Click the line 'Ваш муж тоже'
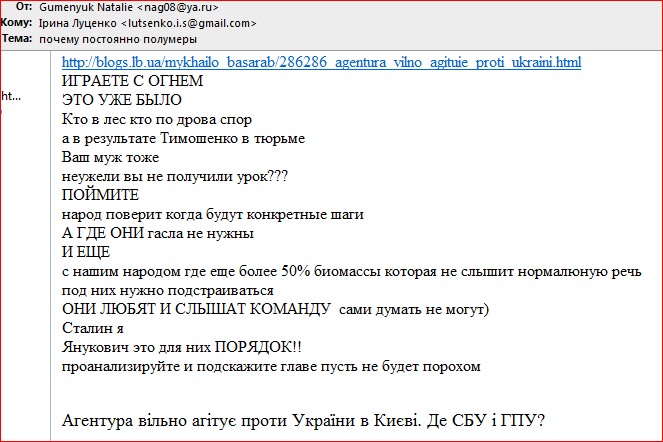 coord(110,157)
